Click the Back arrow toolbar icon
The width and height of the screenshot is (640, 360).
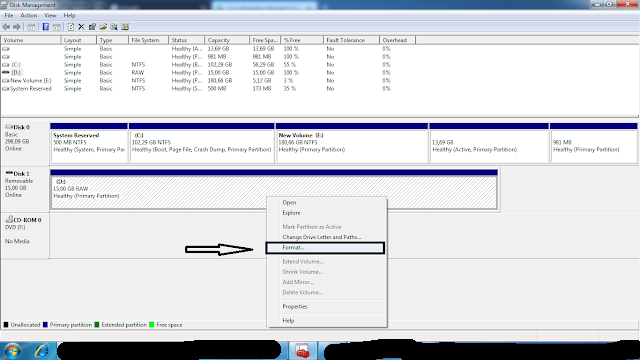6,27
